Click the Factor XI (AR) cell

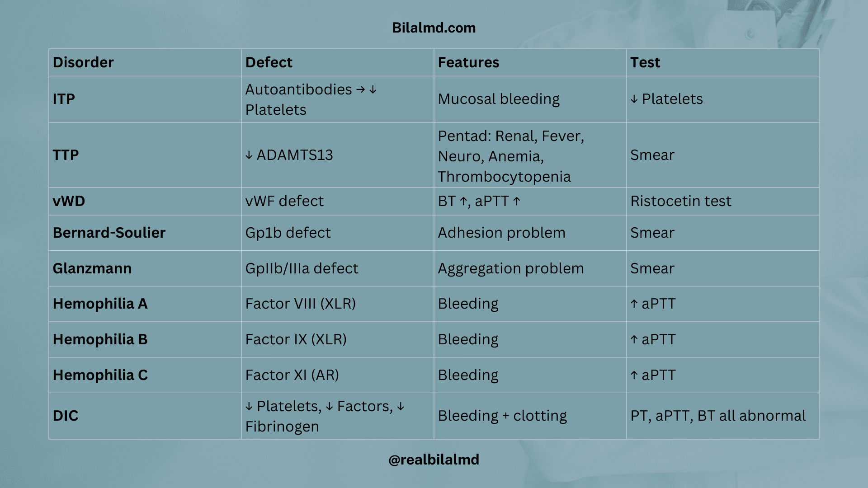(x=292, y=375)
